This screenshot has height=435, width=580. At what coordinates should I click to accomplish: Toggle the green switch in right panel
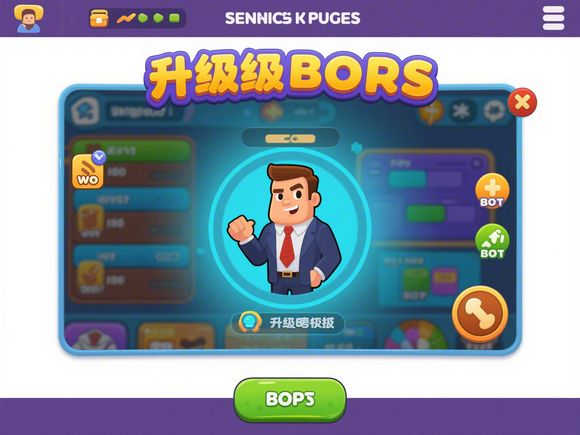(x=425, y=214)
